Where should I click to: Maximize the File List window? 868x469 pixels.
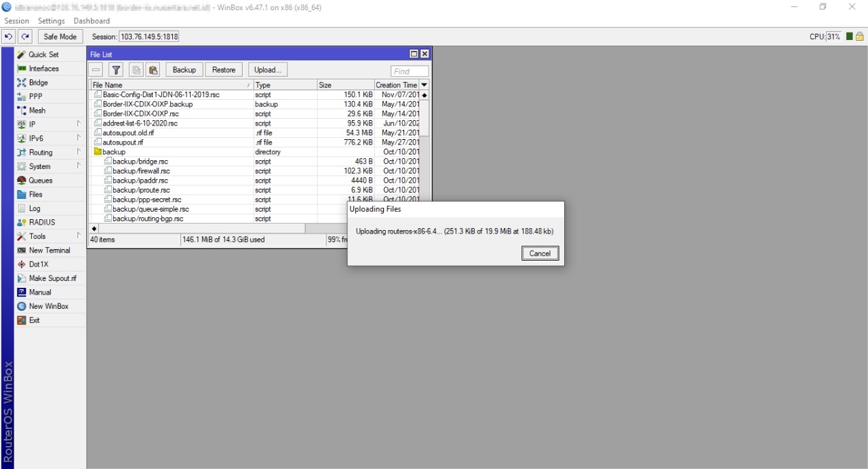414,54
